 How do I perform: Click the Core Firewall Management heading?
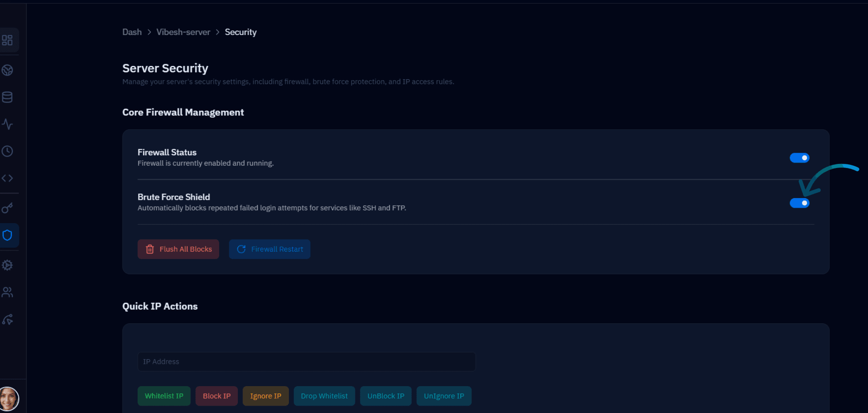[x=183, y=112]
